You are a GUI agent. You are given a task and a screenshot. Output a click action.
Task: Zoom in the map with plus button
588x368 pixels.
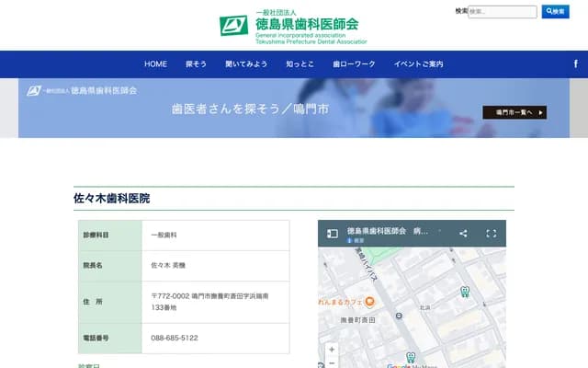coord(332,350)
